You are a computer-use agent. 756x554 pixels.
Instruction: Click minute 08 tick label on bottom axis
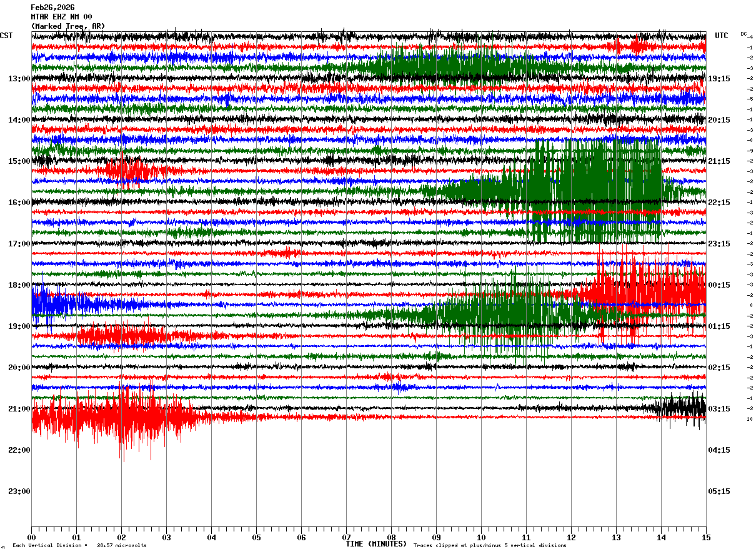tap(391, 537)
